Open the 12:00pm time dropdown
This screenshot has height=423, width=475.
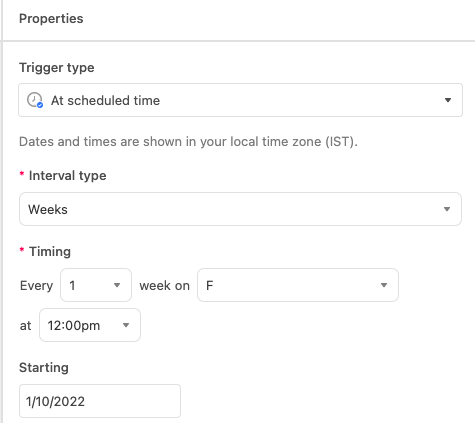coord(90,325)
